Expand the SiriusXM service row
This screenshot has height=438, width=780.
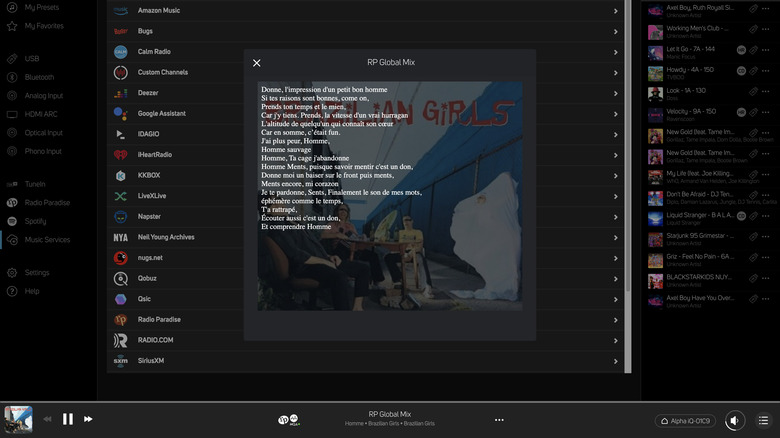coord(617,360)
